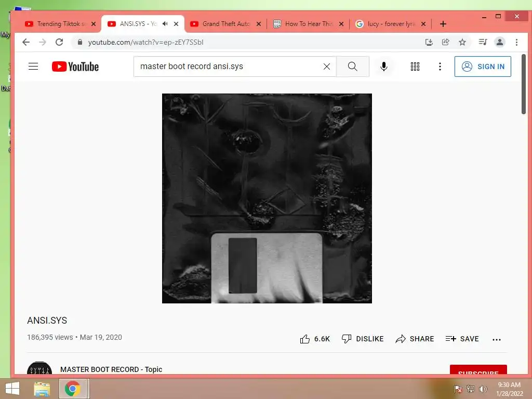Go back to the previous page
Screen dimensions: 532x399
pyautogui.click(x=26, y=42)
